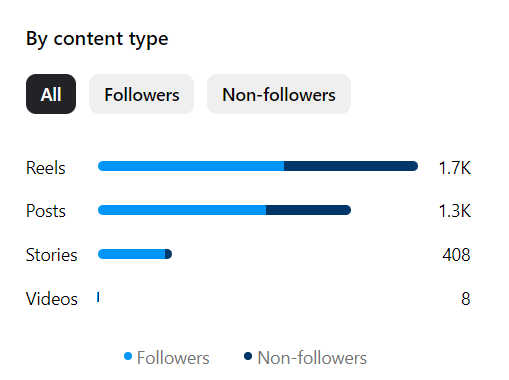Click the Videos row label

click(52, 298)
